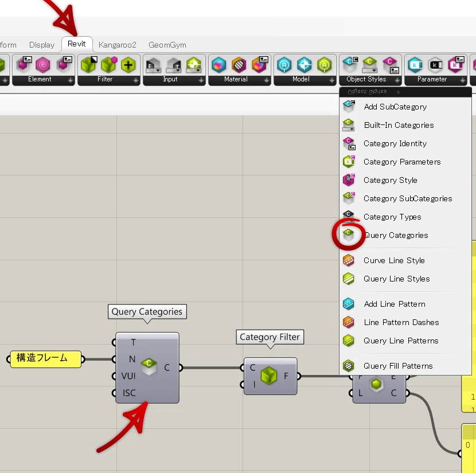Open the Display tab
Screen dimensions: 476x473
(x=42, y=45)
